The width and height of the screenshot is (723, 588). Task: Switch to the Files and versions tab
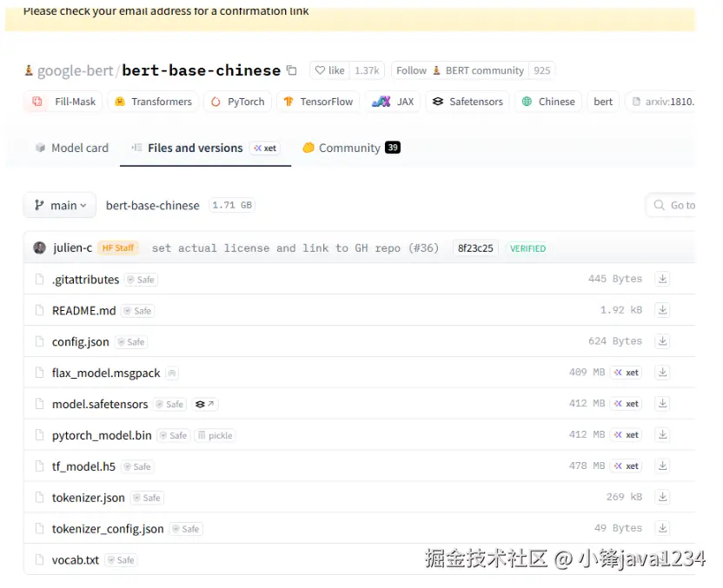click(205, 148)
